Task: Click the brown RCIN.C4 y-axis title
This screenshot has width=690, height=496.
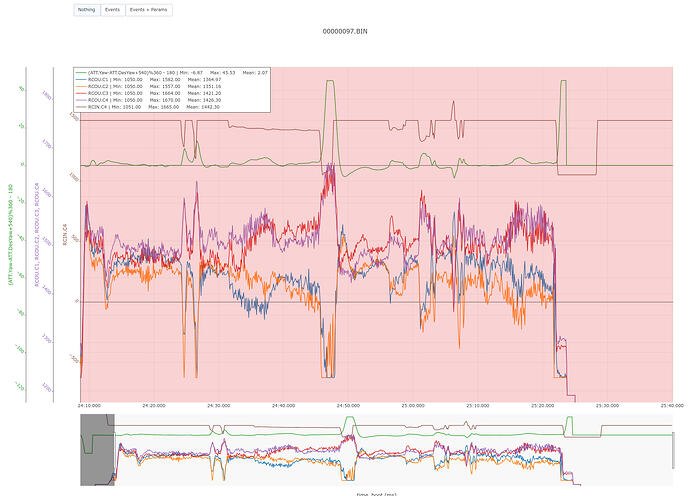Action: pos(65,235)
